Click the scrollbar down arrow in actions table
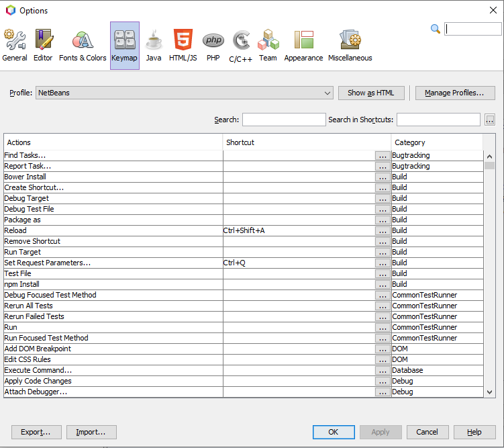This screenshot has height=448, width=504. pos(489,392)
